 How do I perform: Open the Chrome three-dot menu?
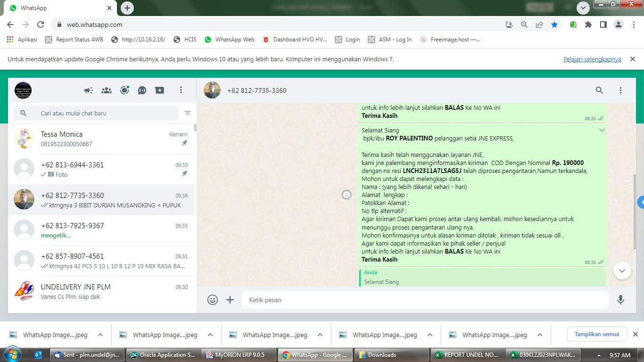[x=634, y=25]
